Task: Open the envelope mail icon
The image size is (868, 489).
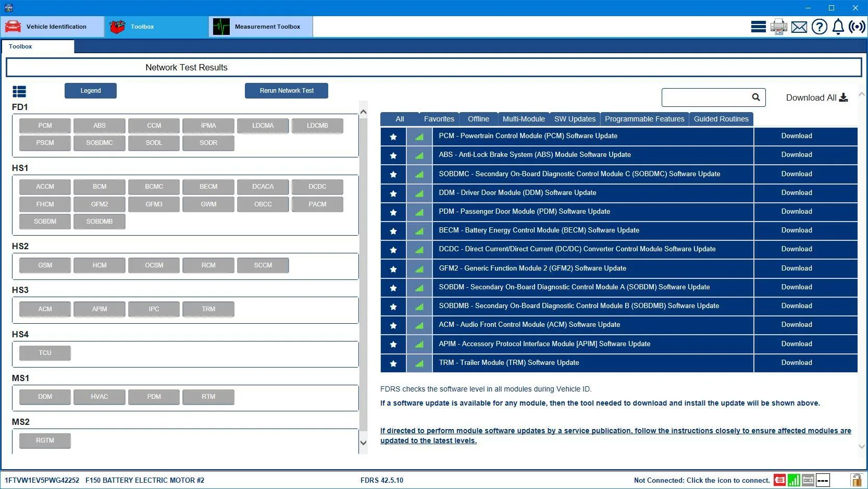Action: (799, 27)
